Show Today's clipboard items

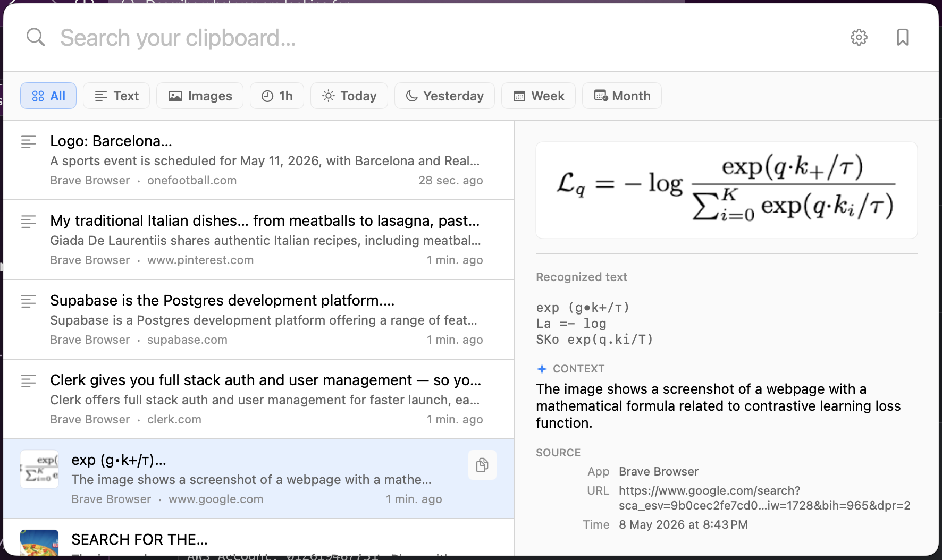click(349, 96)
